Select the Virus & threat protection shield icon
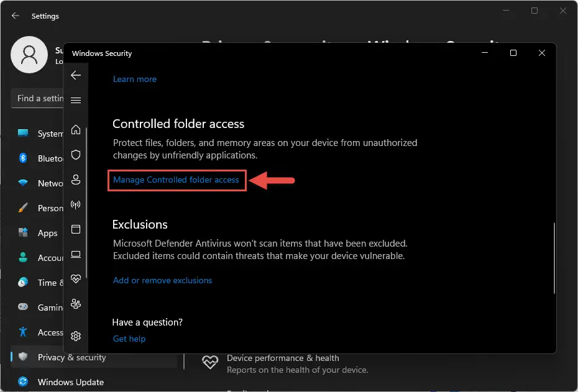This screenshot has height=392, width=578. coord(76,155)
